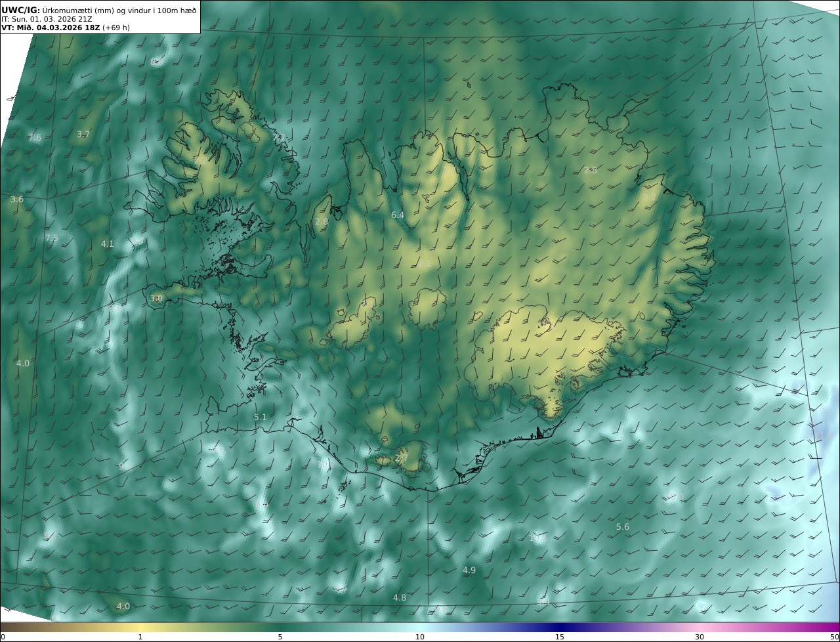This screenshot has height=642, width=840.
Task: Click the 7.5 precipitation value
Action: pos(51,238)
